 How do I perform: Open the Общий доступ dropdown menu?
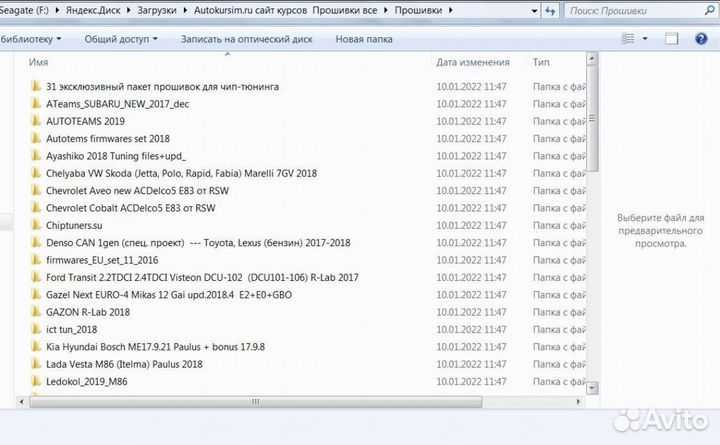pos(120,39)
